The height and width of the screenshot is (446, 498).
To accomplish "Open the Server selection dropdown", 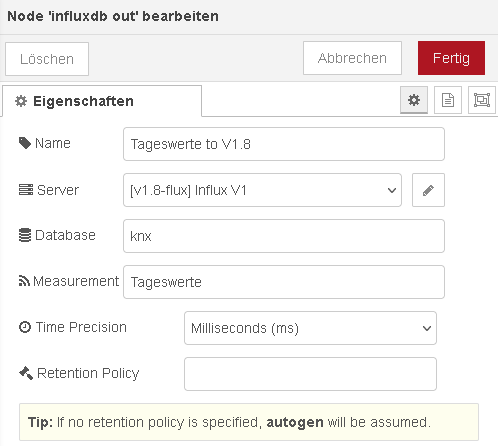I will pos(262,190).
